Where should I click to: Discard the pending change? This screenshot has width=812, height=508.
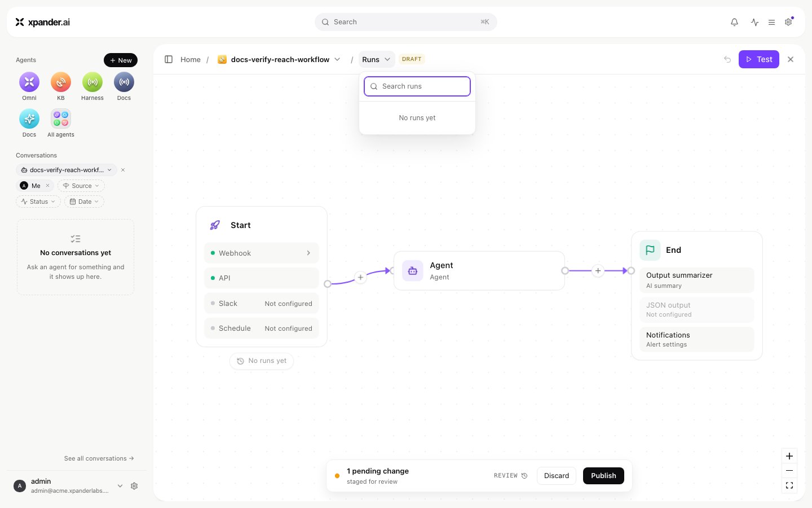pos(557,476)
